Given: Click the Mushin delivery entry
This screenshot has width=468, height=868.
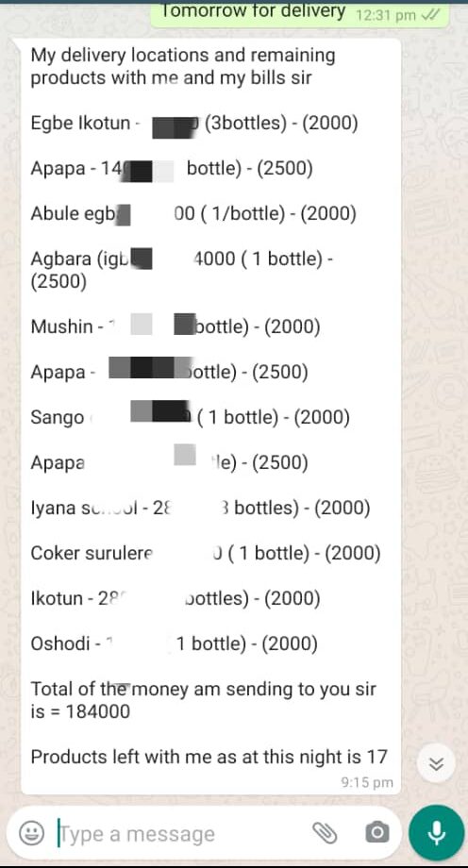Looking at the screenshot, I should 175,326.
